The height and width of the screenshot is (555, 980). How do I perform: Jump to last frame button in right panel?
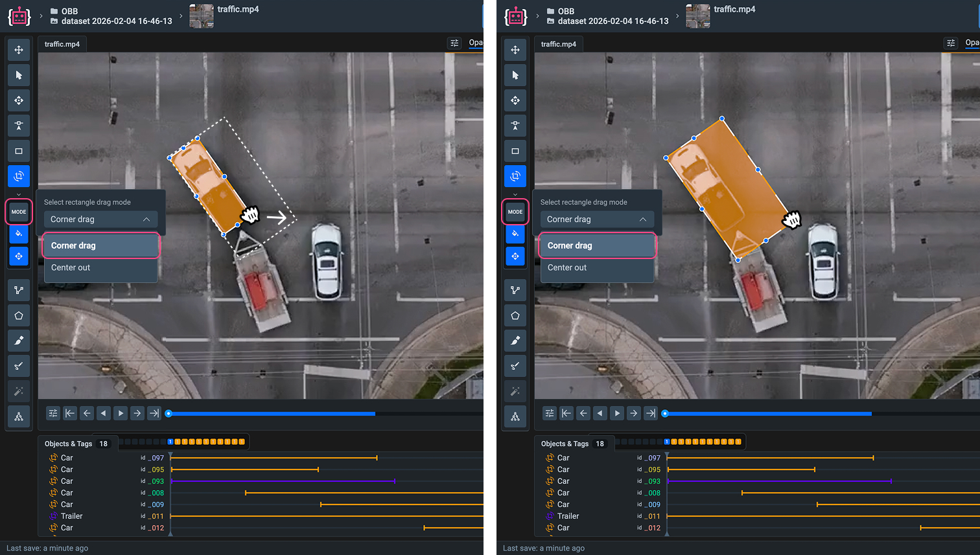coord(651,413)
